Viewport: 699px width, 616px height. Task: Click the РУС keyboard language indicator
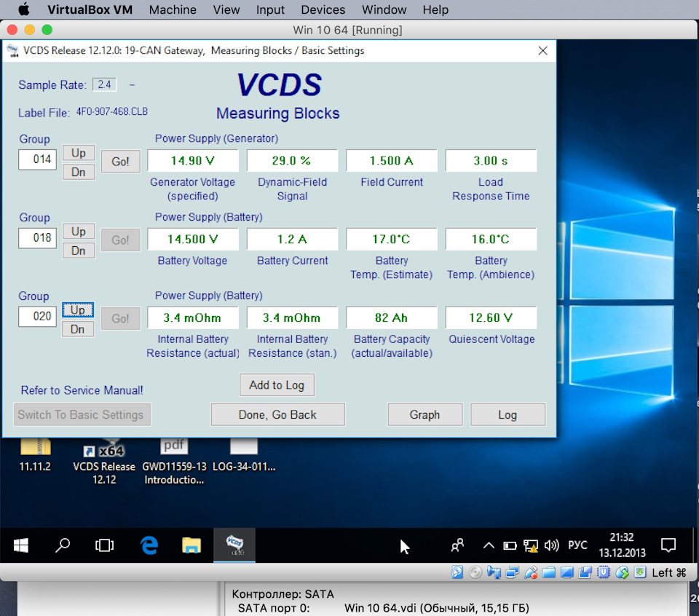[577, 545]
